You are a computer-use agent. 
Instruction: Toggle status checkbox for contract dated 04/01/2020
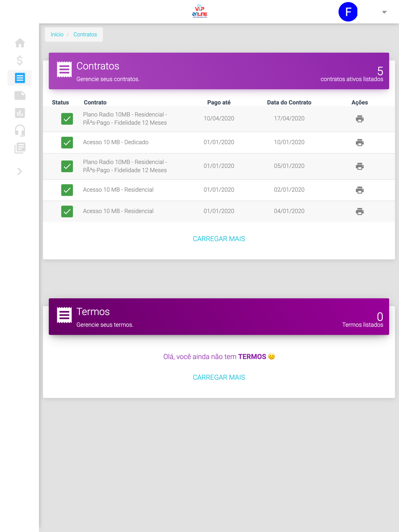pos(67,211)
